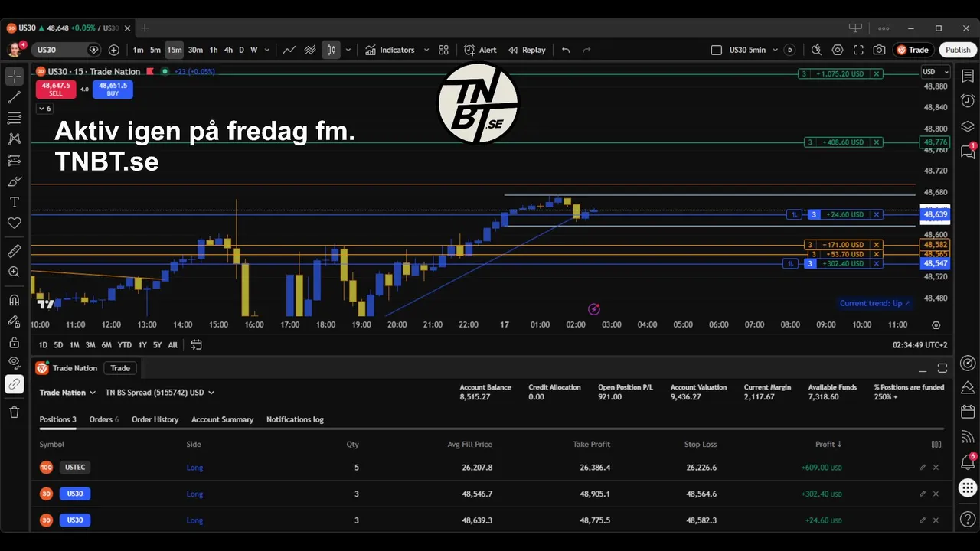Remove objects with the trash icon
This screenshot has width=980, height=551.
14,412
